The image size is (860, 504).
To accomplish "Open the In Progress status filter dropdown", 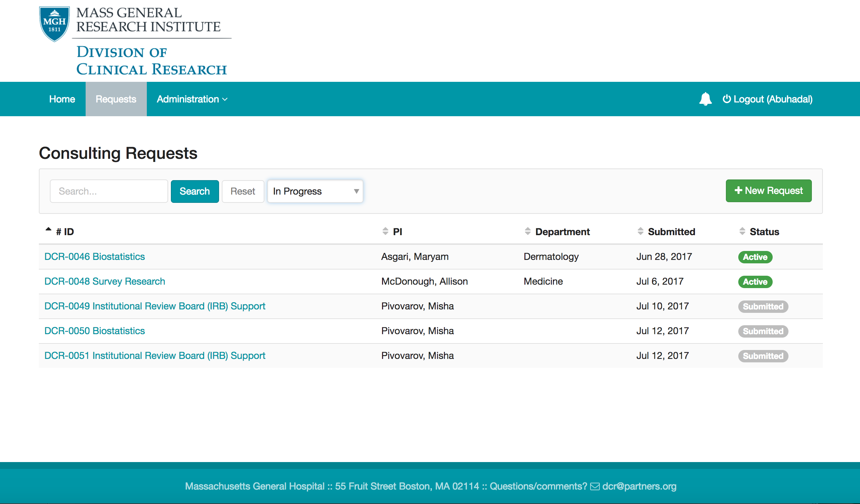I will [x=315, y=191].
